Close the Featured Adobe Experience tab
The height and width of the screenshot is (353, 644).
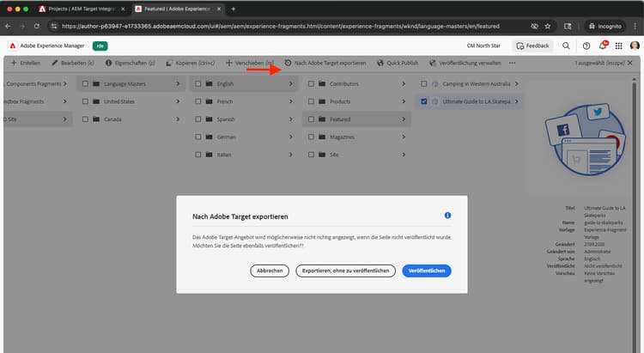(219, 9)
